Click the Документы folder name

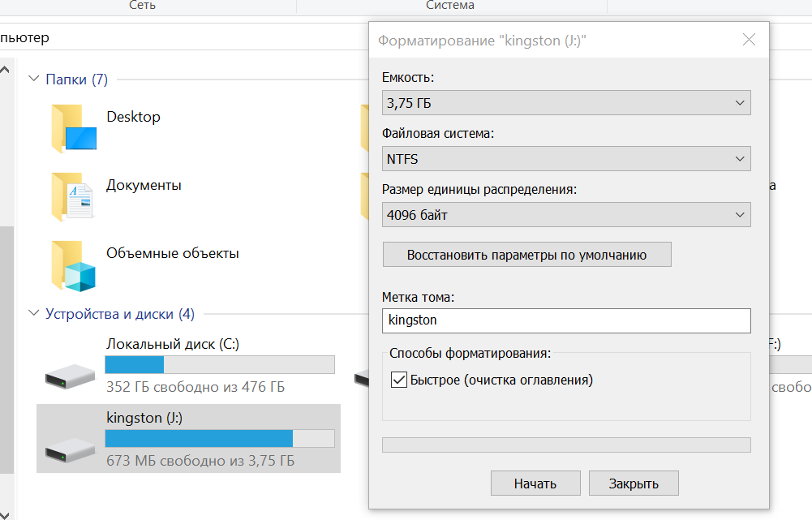click(x=144, y=186)
